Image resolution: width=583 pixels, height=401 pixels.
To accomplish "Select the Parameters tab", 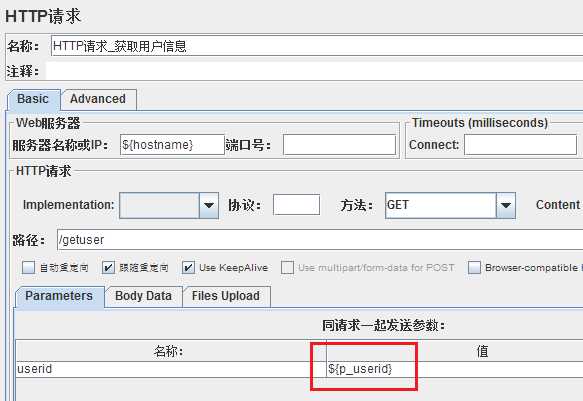I will pyautogui.click(x=59, y=296).
